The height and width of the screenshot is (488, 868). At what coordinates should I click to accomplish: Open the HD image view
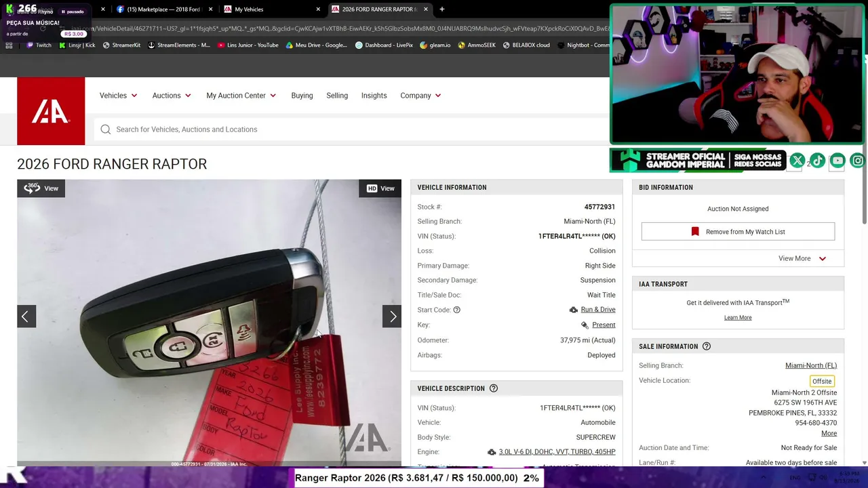click(x=380, y=188)
